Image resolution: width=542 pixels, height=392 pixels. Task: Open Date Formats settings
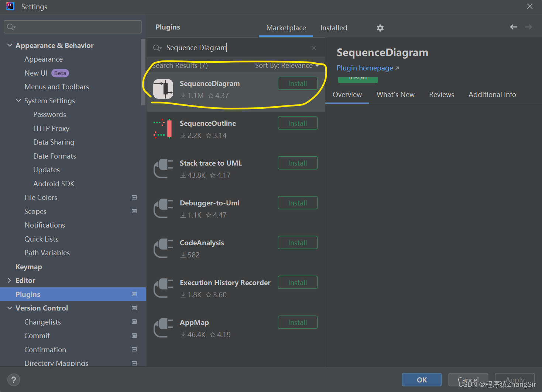[x=55, y=156]
